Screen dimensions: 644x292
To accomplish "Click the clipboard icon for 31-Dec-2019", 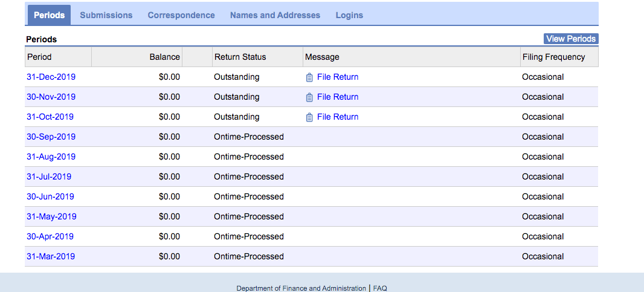I will point(309,77).
